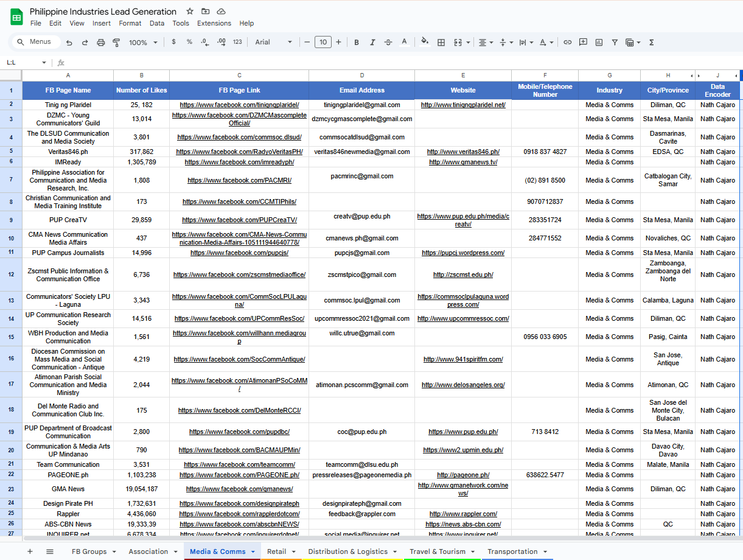Click the cloud document status icon
Screen dimensions: 743x560
tap(222, 12)
